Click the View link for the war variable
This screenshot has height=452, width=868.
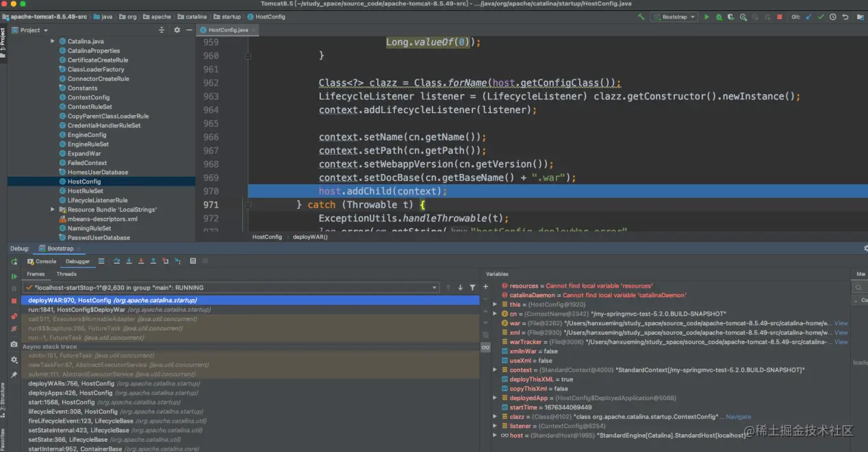click(841, 323)
